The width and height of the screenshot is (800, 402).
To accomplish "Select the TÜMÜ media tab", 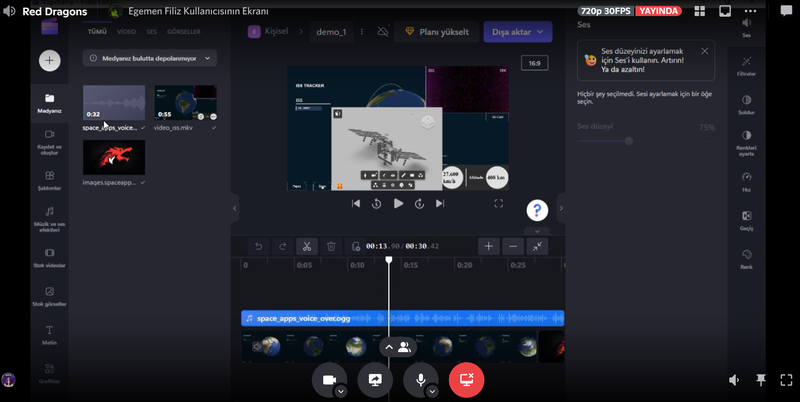I will click(x=97, y=32).
